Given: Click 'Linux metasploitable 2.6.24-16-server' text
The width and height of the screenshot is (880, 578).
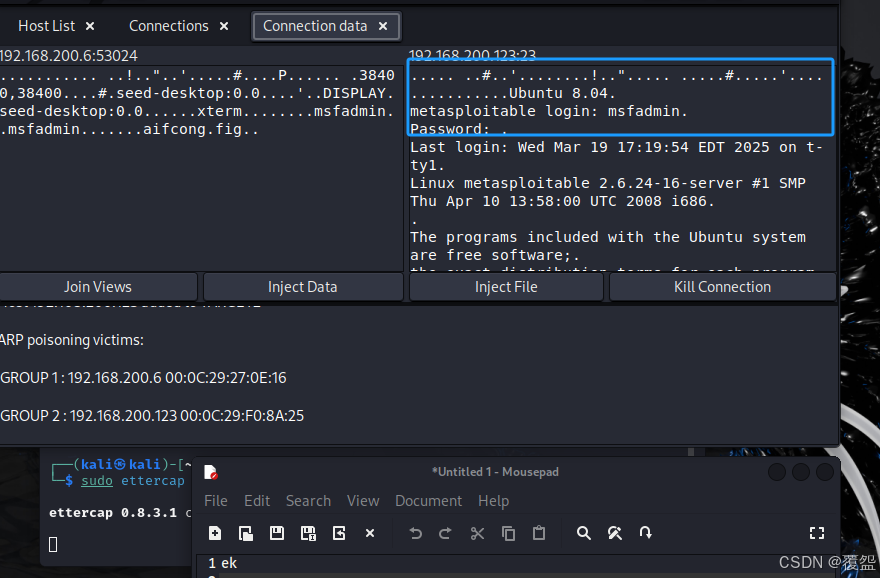Looking at the screenshot, I should [608, 183].
